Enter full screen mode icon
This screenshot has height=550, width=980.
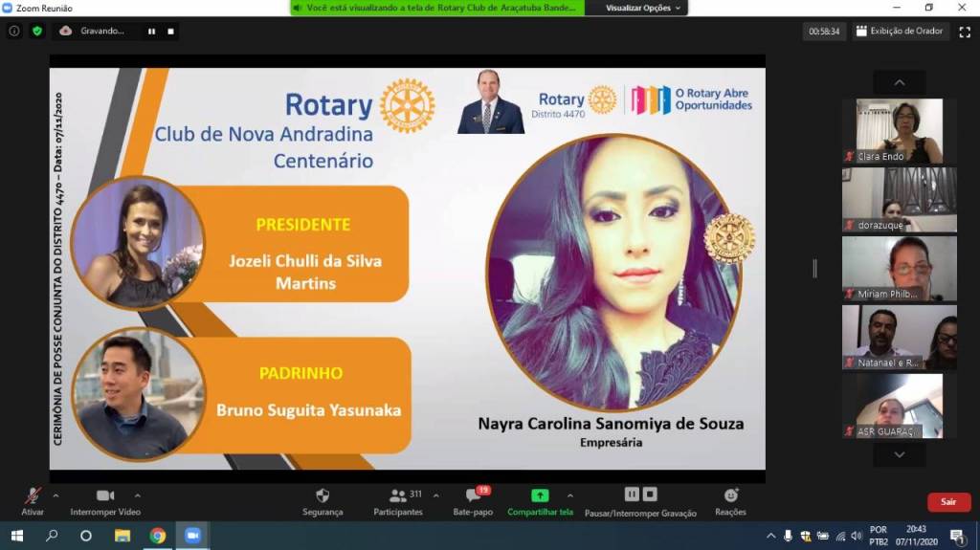965,32
